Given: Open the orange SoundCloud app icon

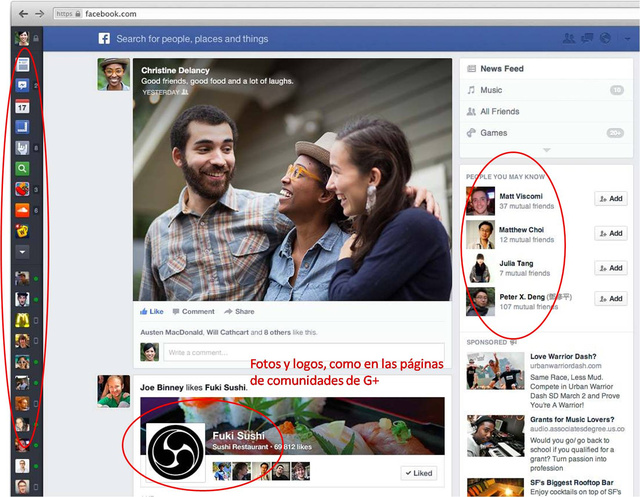Looking at the screenshot, I should 22,210.
